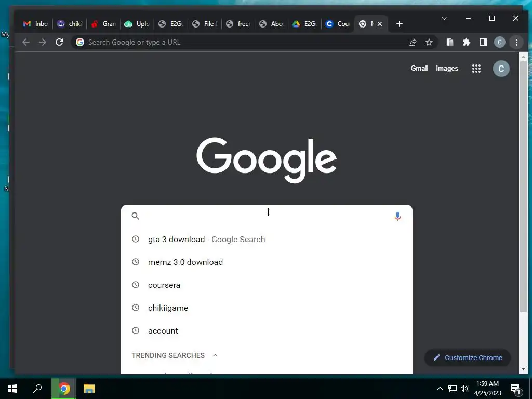Open the volume speaker icon
The width and height of the screenshot is (532, 399).
tap(464, 389)
